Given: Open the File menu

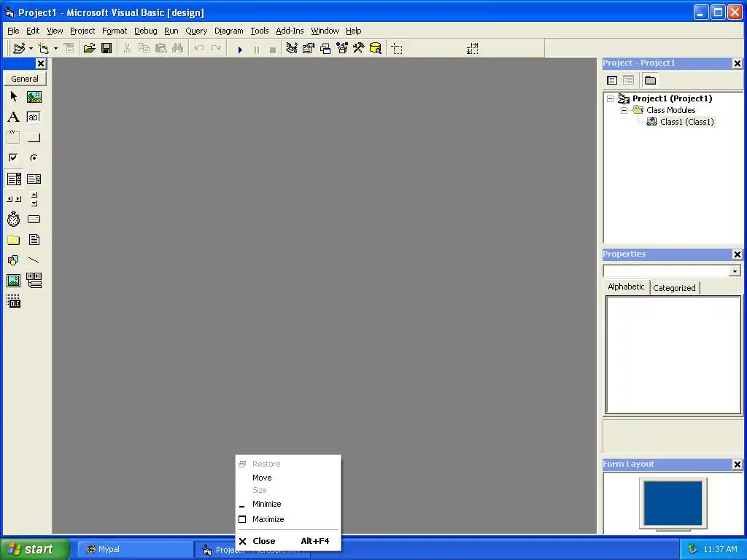Looking at the screenshot, I should (x=13, y=31).
